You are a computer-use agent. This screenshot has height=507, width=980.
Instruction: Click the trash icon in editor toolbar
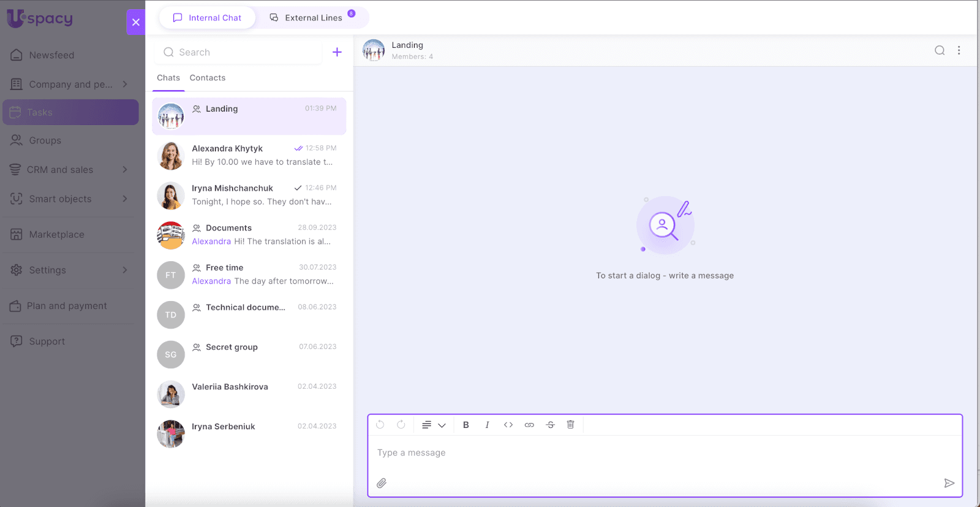coord(570,425)
